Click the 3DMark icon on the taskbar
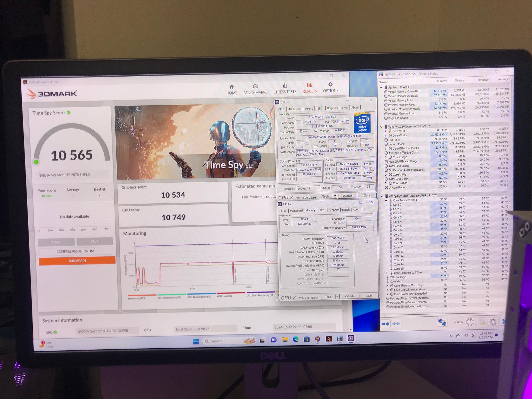This screenshot has height=399, width=532. coord(329,339)
